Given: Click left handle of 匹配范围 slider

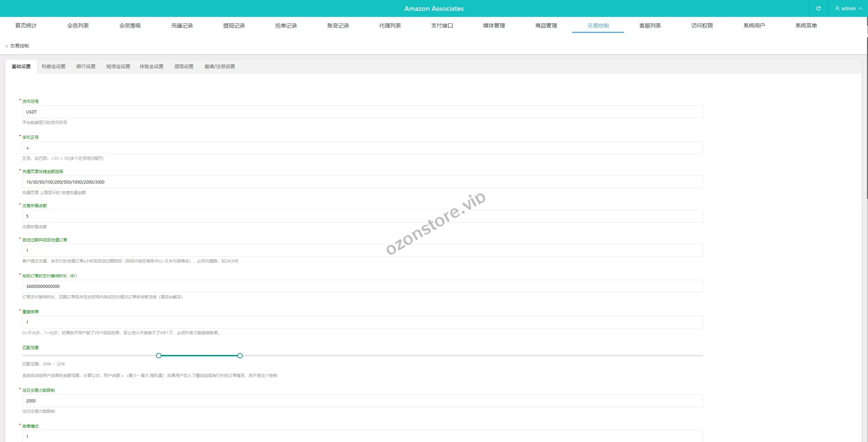Looking at the screenshot, I should [159, 356].
